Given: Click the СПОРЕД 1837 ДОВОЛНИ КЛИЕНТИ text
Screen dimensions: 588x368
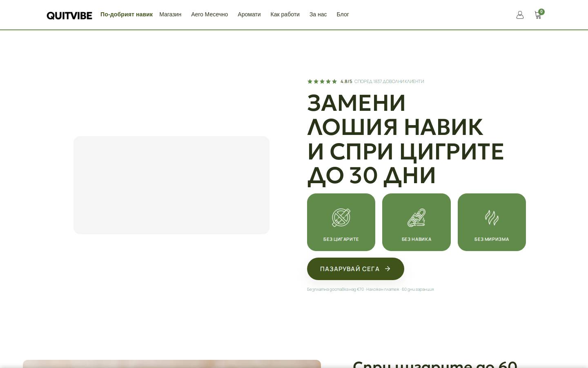Looking at the screenshot, I should [389, 81].
